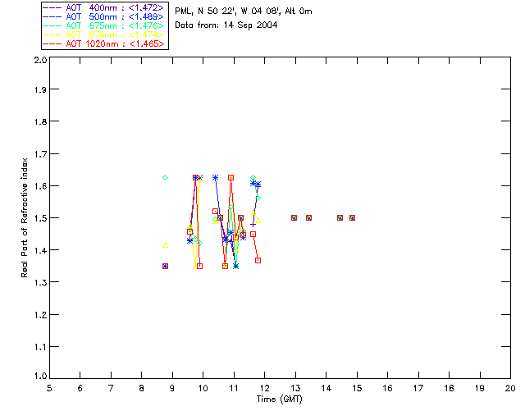
Task: Click the yellow triangle marker near 9 GMT
Action: coord(165,245)
